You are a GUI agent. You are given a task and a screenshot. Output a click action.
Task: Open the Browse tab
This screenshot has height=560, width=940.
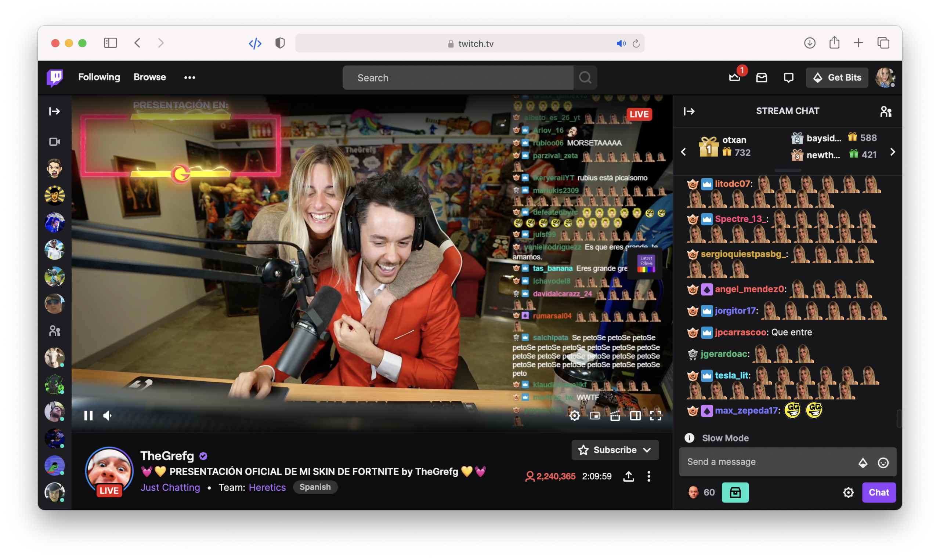point(149,77)
